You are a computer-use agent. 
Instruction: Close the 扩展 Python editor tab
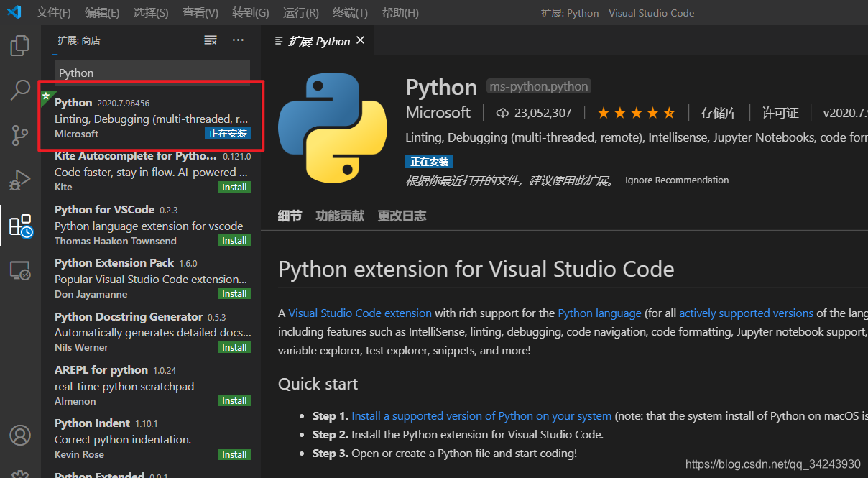coord(361,40)
